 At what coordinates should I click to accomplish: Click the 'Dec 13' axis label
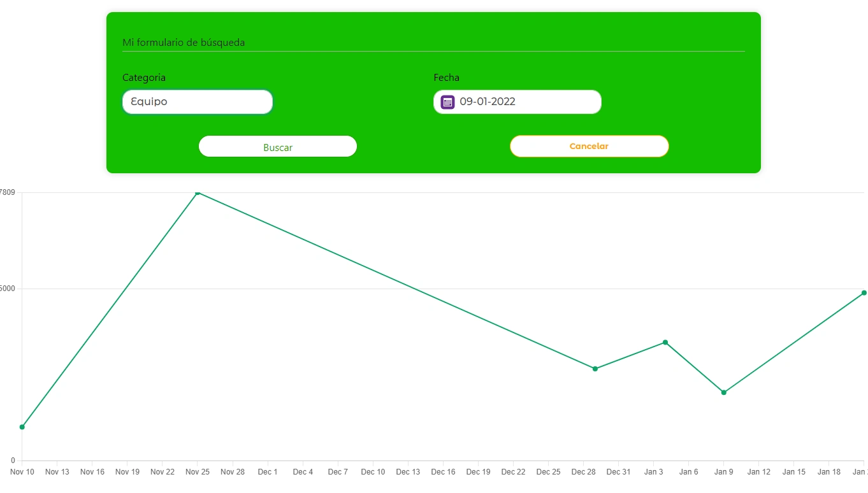408,472
